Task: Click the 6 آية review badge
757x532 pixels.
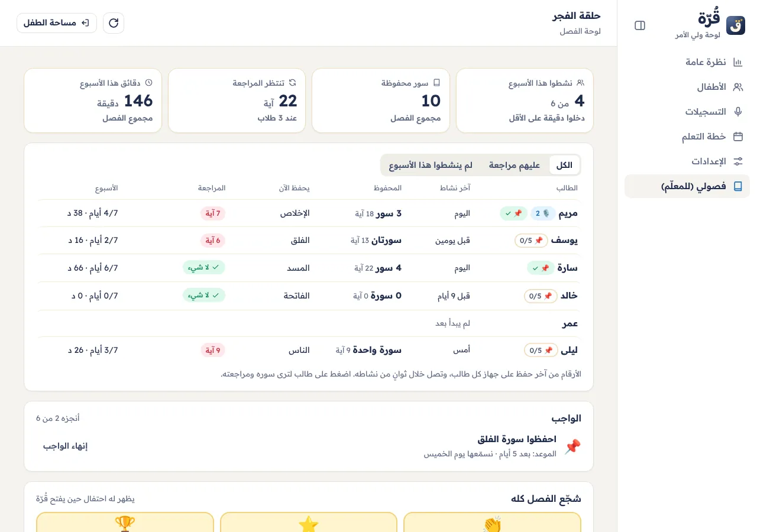Action: coord(213,241)
